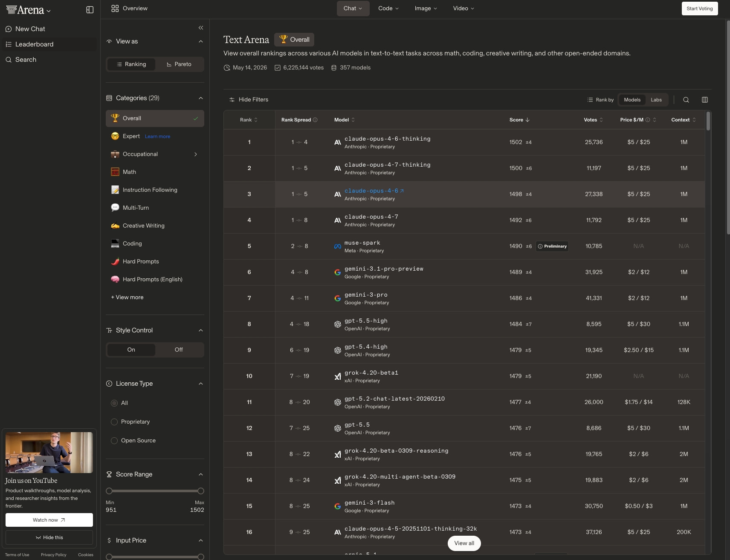Open the column settings icon
This screenshot has height=560, width=730.
pyautogui.click(x=705, y=100)
